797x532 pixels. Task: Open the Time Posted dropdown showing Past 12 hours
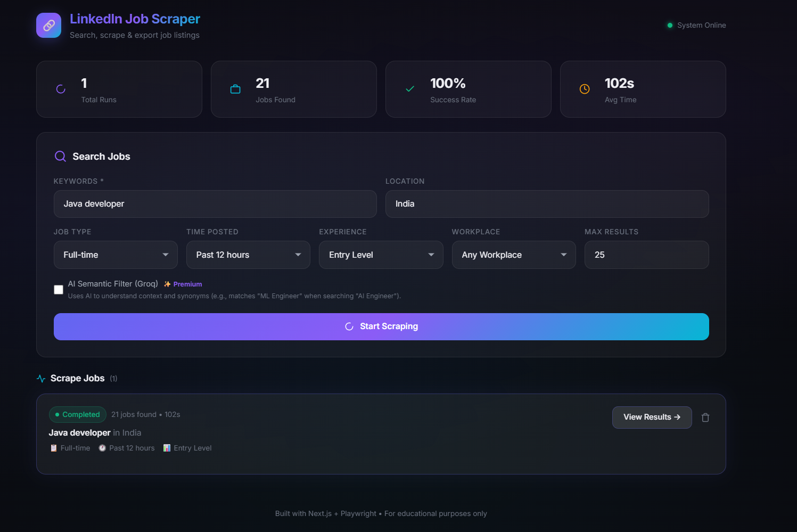click(x=248, y=255)
